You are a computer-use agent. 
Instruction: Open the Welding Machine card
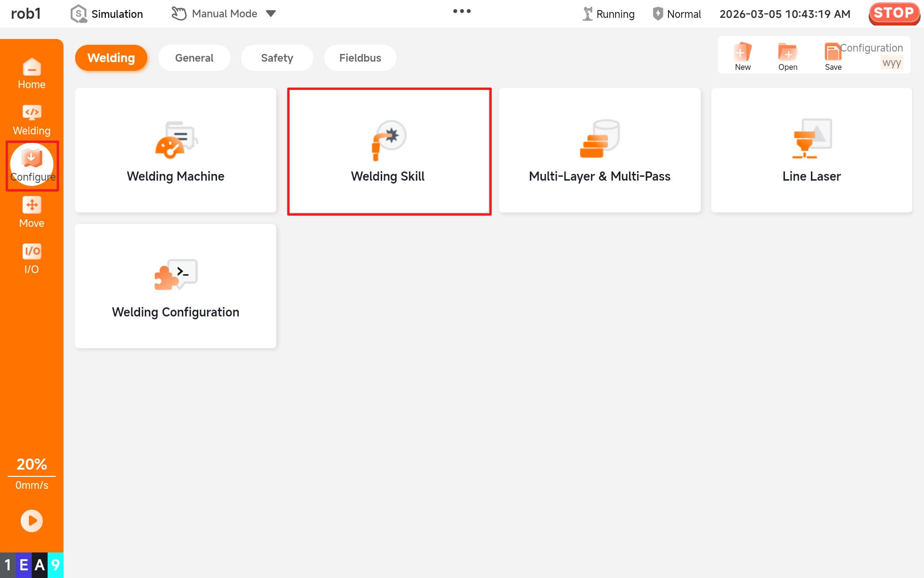[176, 150]
